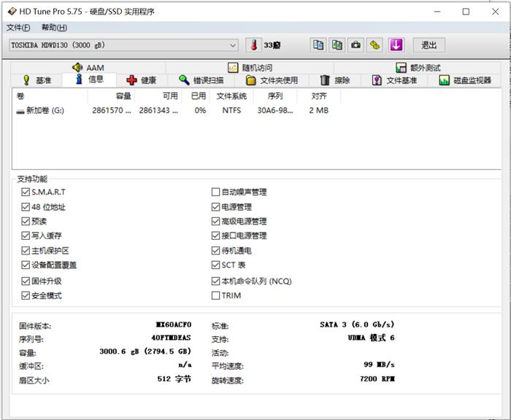
Task: Toggle the 自动噪声管理 checkbox
Action: point(215,192)
